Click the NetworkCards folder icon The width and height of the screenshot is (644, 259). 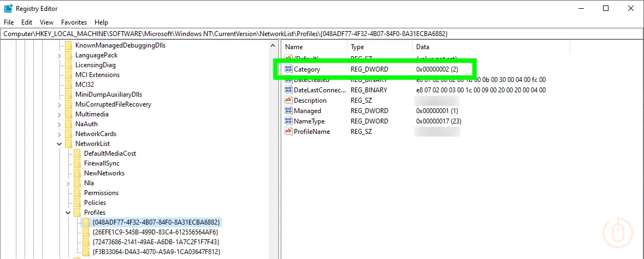[x=68, y=134]
